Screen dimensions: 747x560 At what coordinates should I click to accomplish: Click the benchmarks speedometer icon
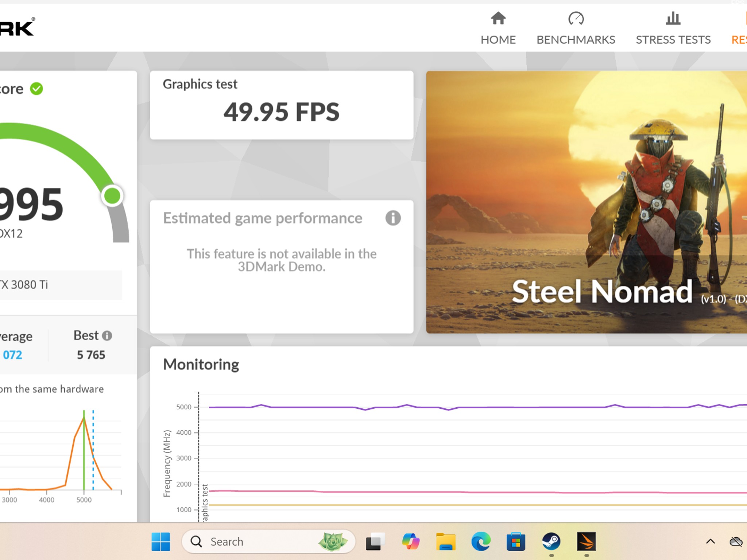(x=576, y=18)
